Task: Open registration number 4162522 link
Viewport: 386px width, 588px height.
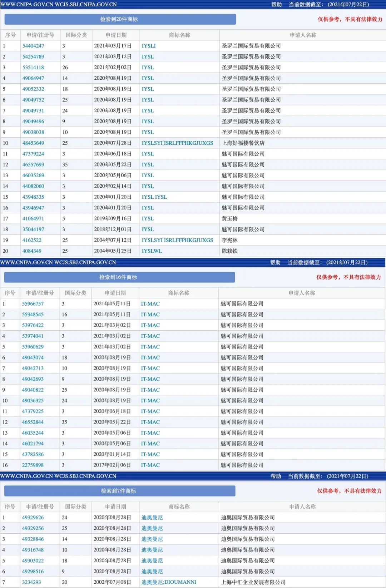Action: (32, 240)
